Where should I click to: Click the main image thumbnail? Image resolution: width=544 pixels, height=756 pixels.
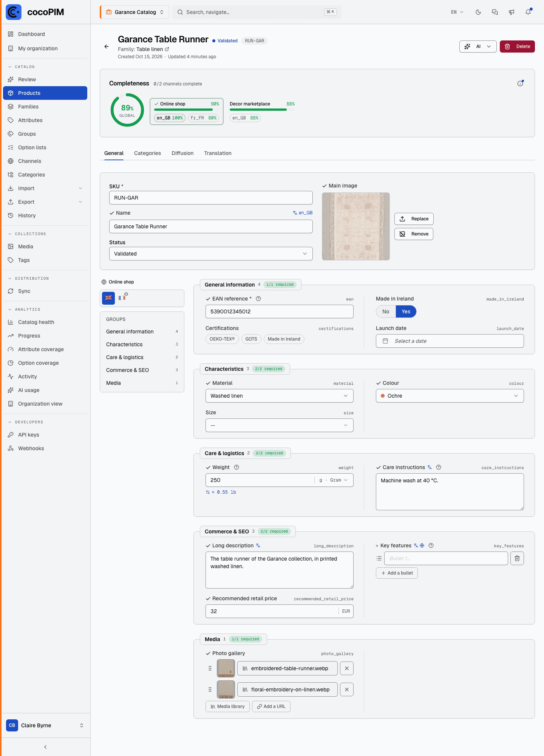[x=356, y=226]
